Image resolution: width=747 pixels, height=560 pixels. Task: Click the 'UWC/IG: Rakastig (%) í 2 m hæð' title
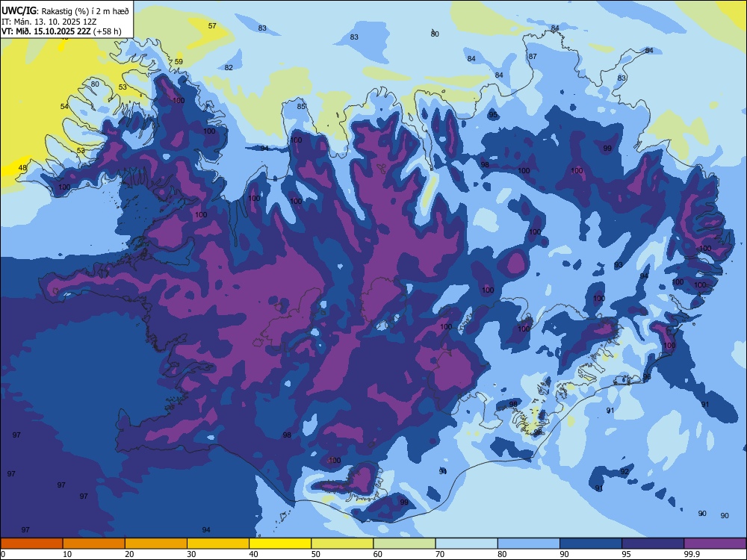click(x=65, y=11)
